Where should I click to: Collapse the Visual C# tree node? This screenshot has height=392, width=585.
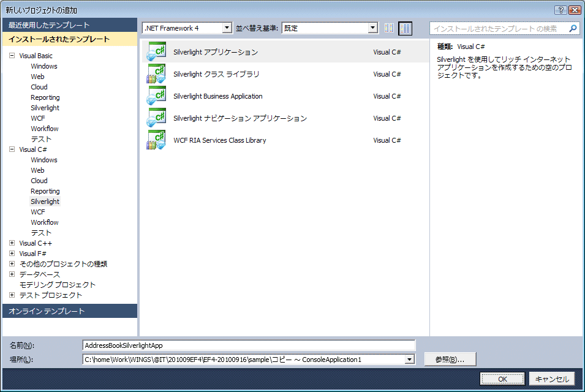click(x=12, y=149)
